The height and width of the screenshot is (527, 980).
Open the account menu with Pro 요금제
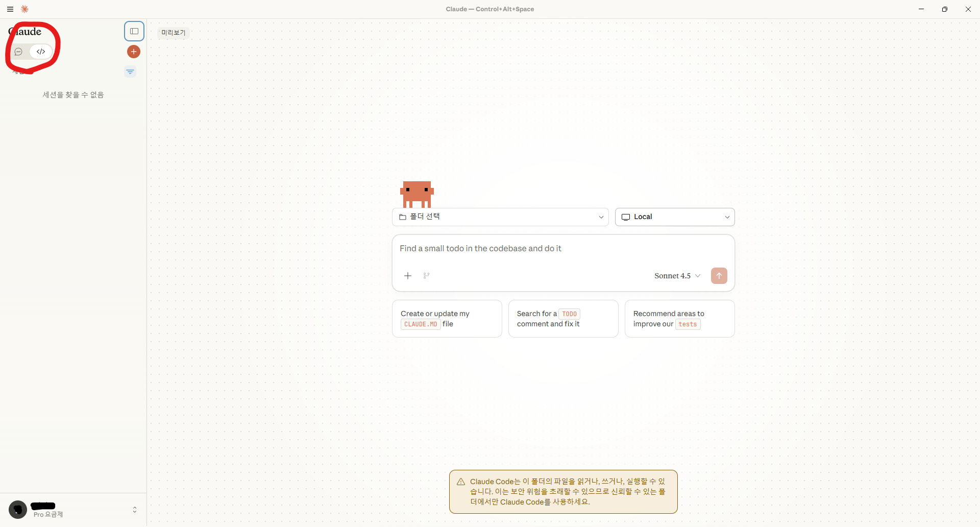point(73,510)
